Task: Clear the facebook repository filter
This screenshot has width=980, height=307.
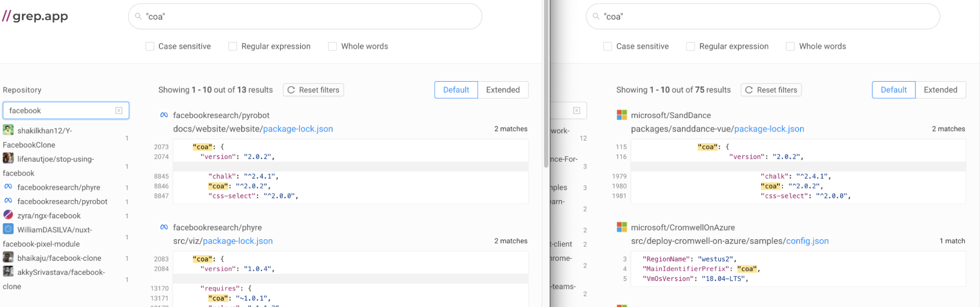Action: pyautogui.click(x=119, y=111)
